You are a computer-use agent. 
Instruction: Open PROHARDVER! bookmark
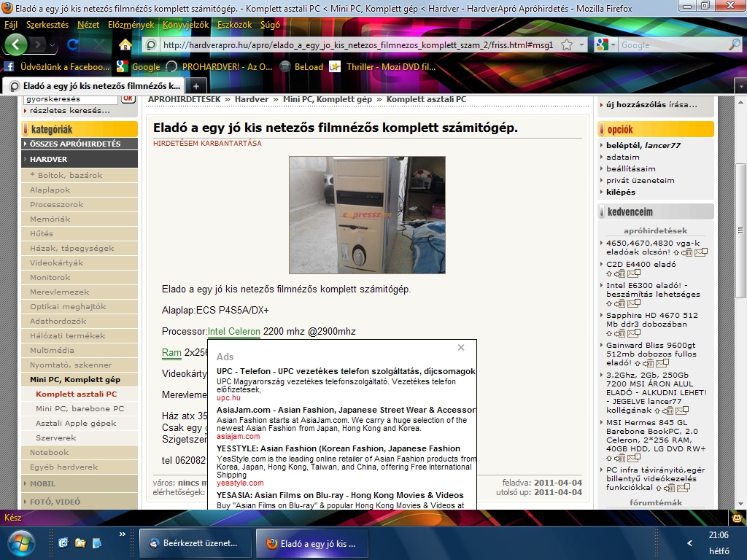pyautogui.click(x=219, y=67)
